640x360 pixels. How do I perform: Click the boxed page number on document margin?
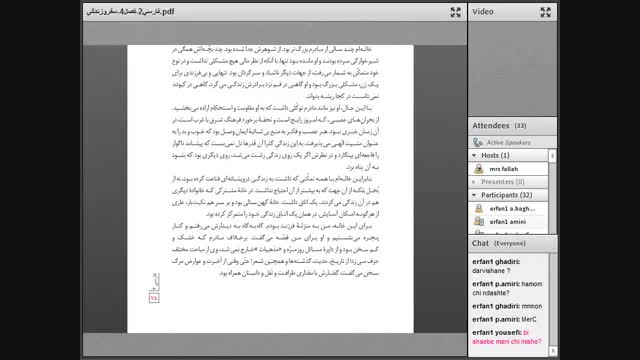click(154, 298)
